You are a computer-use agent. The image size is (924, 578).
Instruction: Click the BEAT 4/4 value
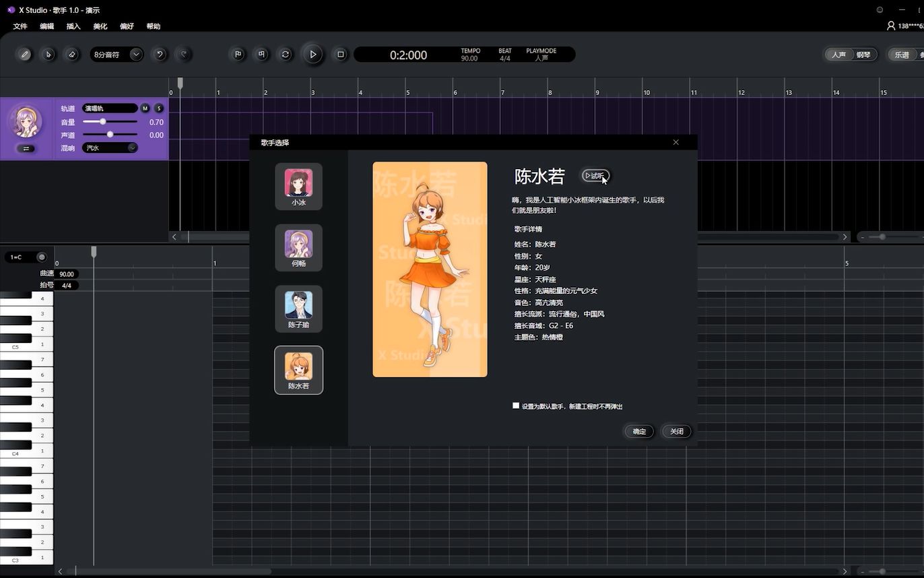(x=505, y=59)
